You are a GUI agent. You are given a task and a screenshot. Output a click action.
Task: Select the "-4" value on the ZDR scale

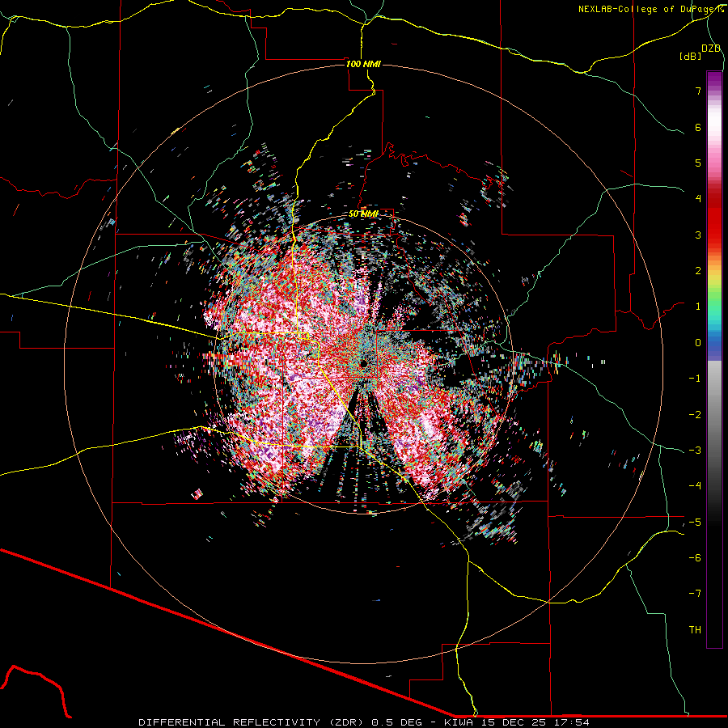pyautogui.click(x=695, y=487)
